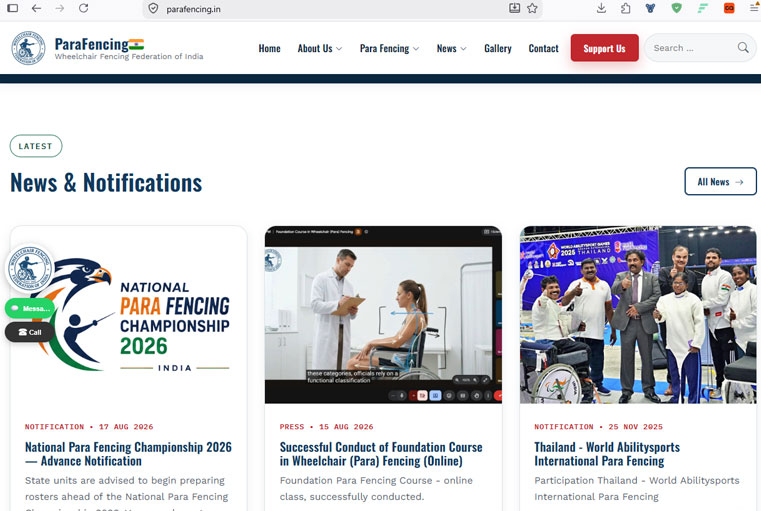Click the blue creature extension icon

[650, 8]
